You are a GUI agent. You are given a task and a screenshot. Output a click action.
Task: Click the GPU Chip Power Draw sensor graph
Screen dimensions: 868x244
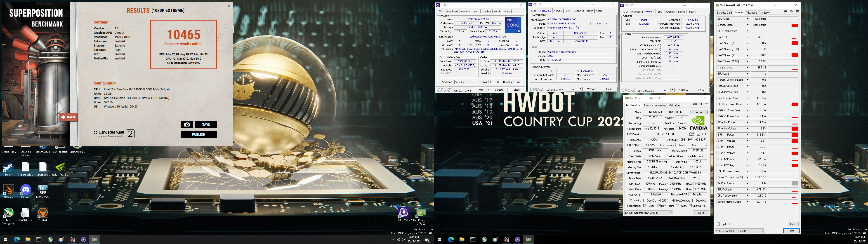(x=783, y=104)
